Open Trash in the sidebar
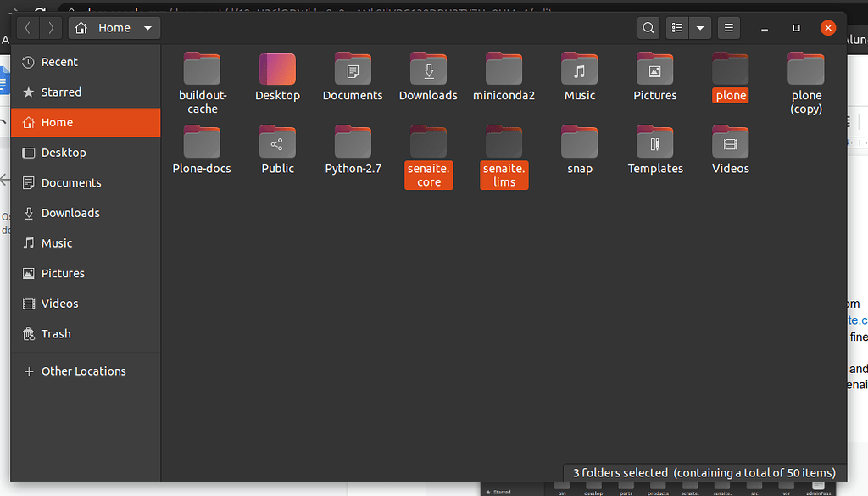Image resolution: width=868 pixels, height=496 pixels. click(56, 333)
